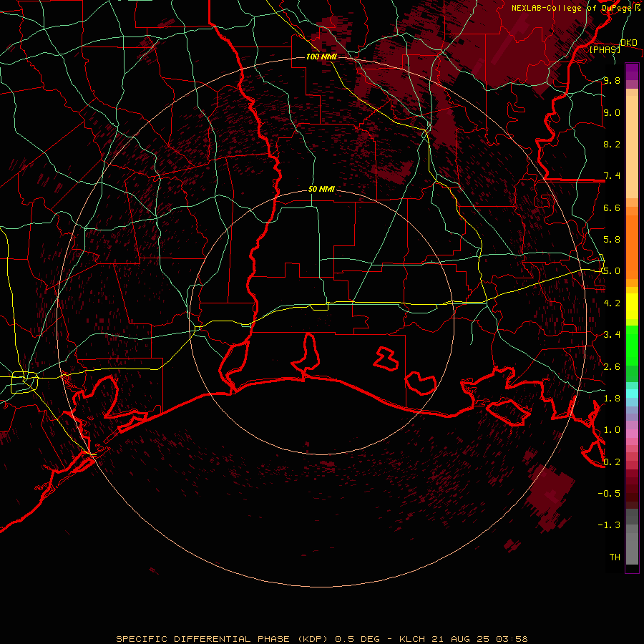The width and height of the screenshot is (644, 644).
Task: Click the 3.4 scale value
Action: coord(612,335)
